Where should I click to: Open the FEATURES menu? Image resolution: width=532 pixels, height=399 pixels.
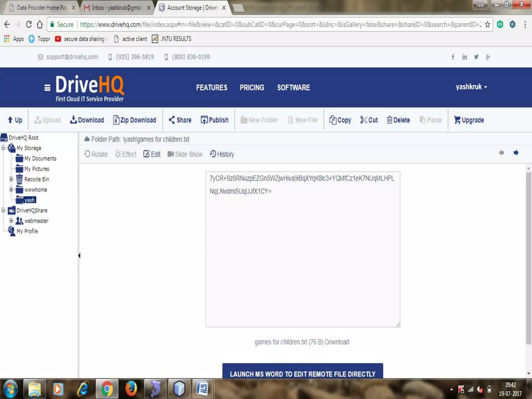tap(211, 88)
